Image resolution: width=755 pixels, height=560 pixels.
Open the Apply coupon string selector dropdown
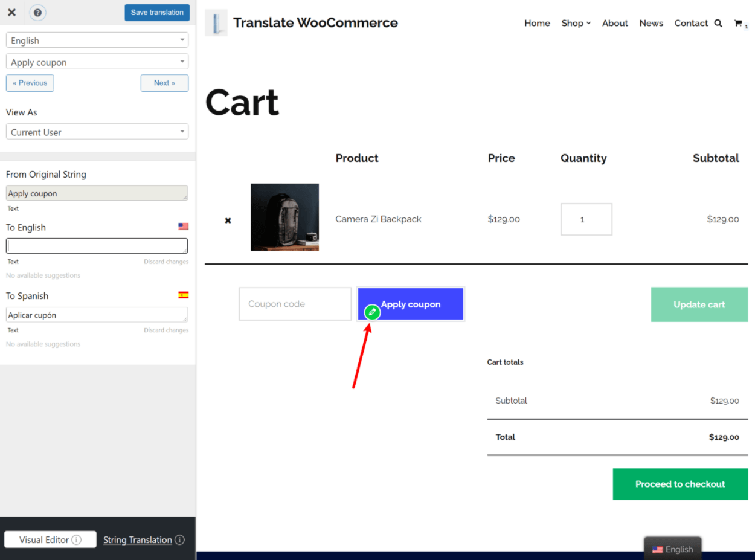(x=97, y=61)
